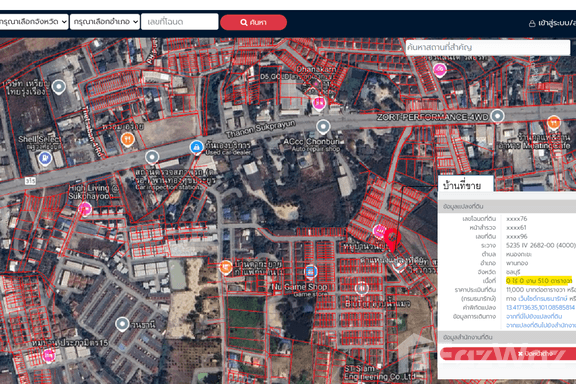Click the orange Moating Cafe restaurant marker

[554, 123]
